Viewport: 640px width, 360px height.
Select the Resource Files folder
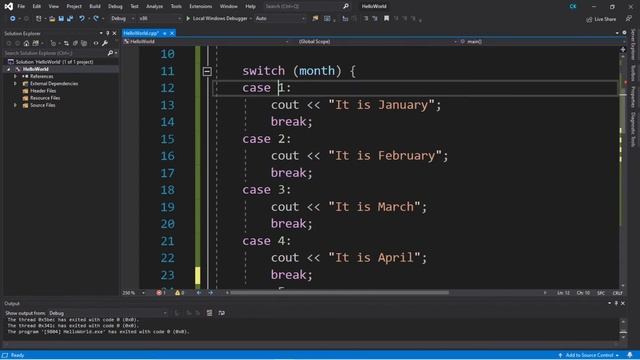pyautogui.click(x=45, y=98)
